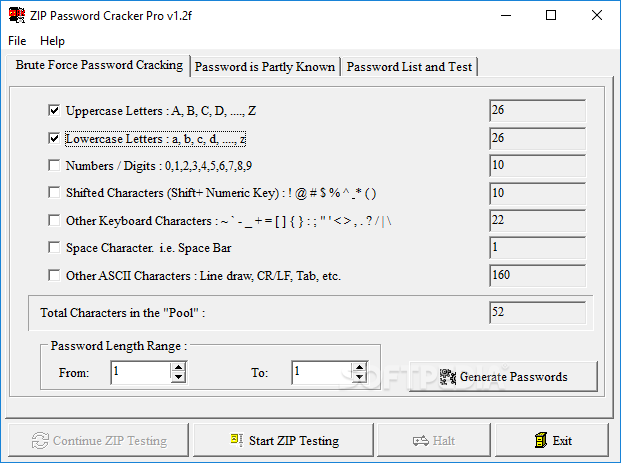Open the Help menu
621x463 pixels.
tap(52, 41)
